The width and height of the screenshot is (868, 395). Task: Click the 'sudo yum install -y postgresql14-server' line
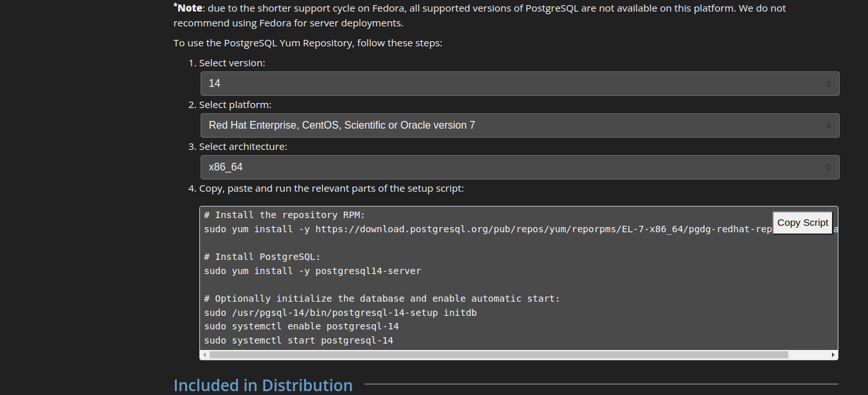[312, 271]
